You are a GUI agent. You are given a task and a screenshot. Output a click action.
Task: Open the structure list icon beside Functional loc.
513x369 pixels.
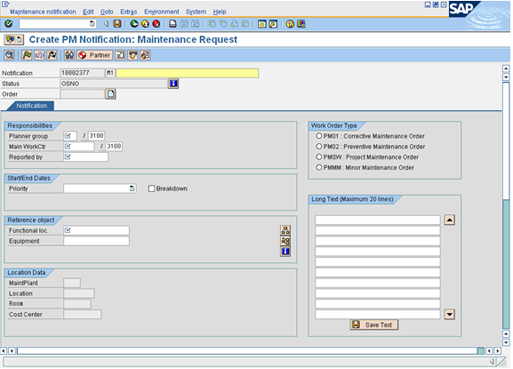point(285,230)
